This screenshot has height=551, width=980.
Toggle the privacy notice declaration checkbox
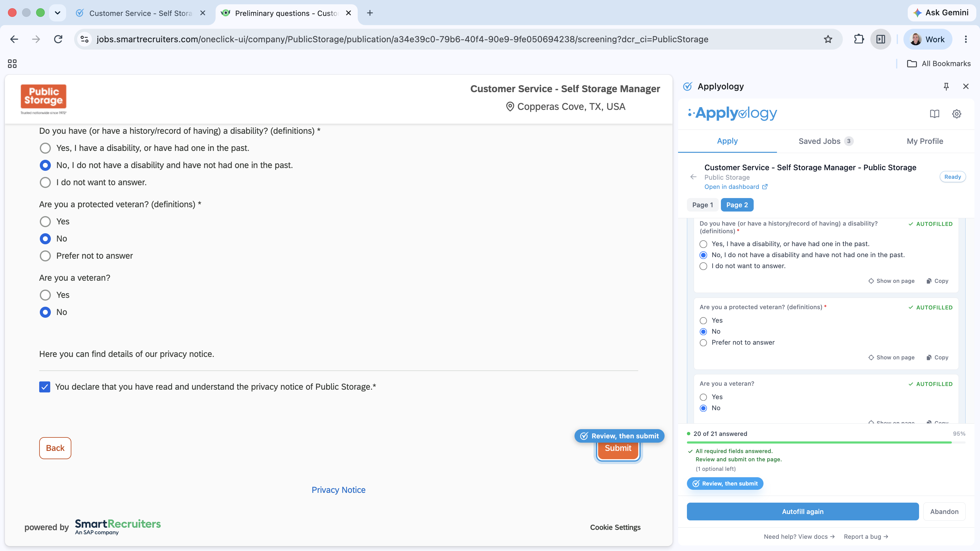pos(44,387)
